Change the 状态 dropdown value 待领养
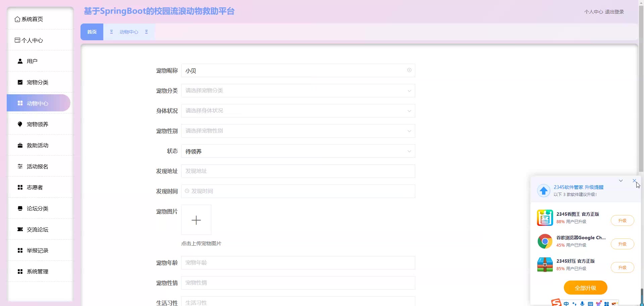The width and height of the screenshot is (644, 306). (298, 151)
